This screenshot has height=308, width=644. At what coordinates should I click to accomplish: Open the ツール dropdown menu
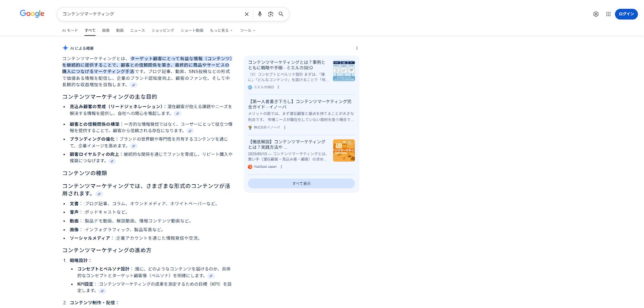pos(247,31)
